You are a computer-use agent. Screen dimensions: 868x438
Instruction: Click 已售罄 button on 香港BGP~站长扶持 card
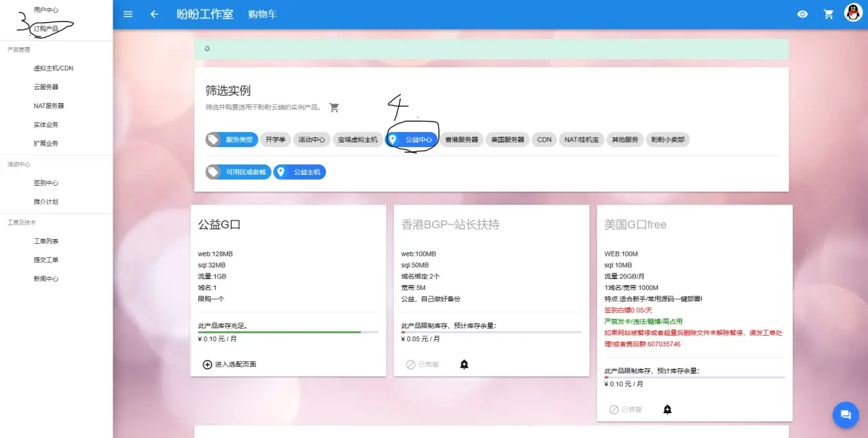point(422,364)
